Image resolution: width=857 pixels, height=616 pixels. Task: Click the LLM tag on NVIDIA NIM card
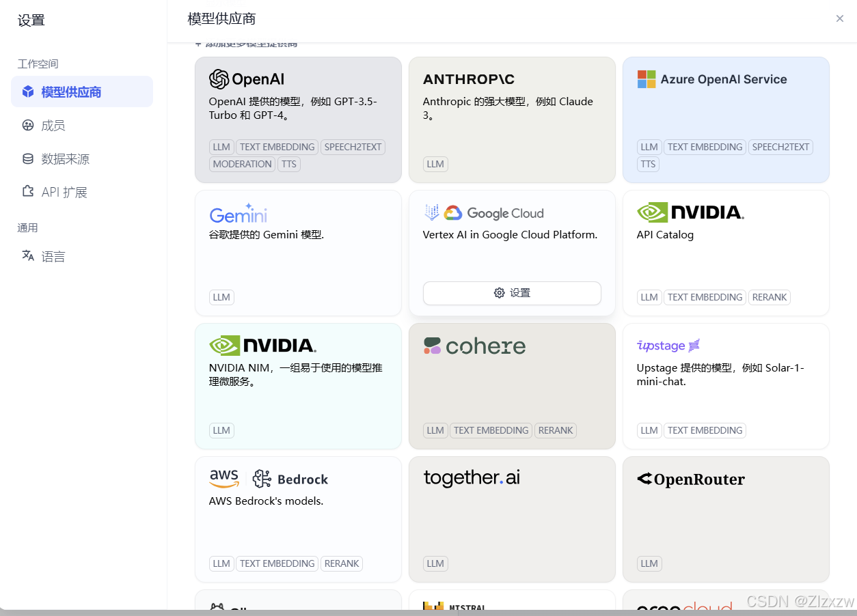[221, 430]
